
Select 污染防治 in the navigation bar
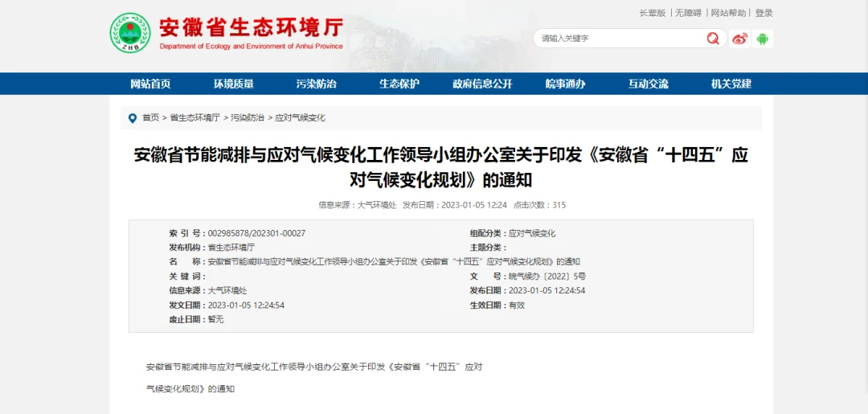click(316, 84)
